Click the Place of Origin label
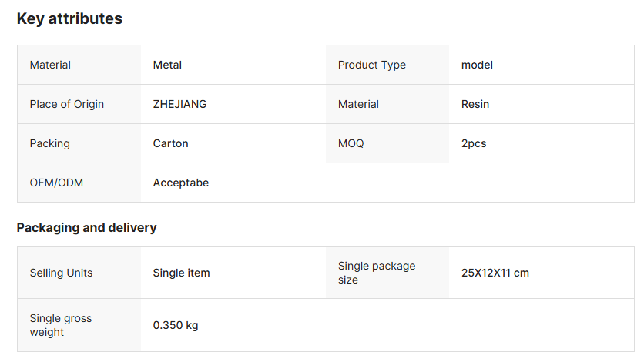Screen dimensions: 644x359 click(67, 105)
